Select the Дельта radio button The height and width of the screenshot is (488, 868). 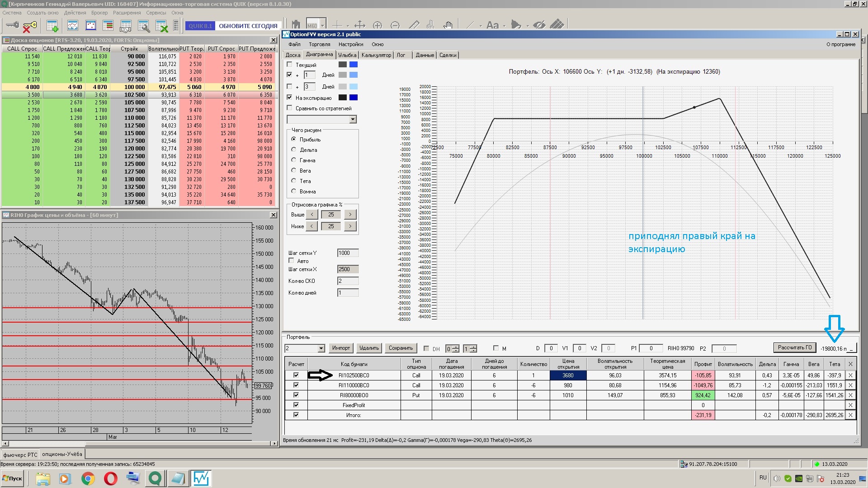294,150
